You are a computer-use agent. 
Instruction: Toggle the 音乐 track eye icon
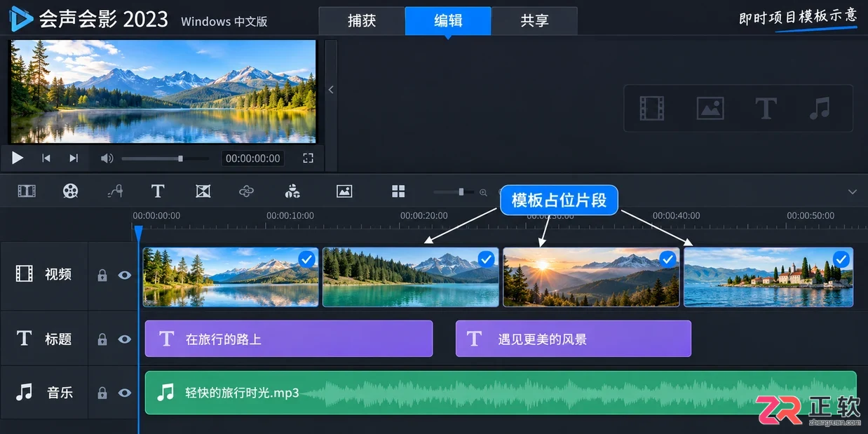[x=125, y=393]
